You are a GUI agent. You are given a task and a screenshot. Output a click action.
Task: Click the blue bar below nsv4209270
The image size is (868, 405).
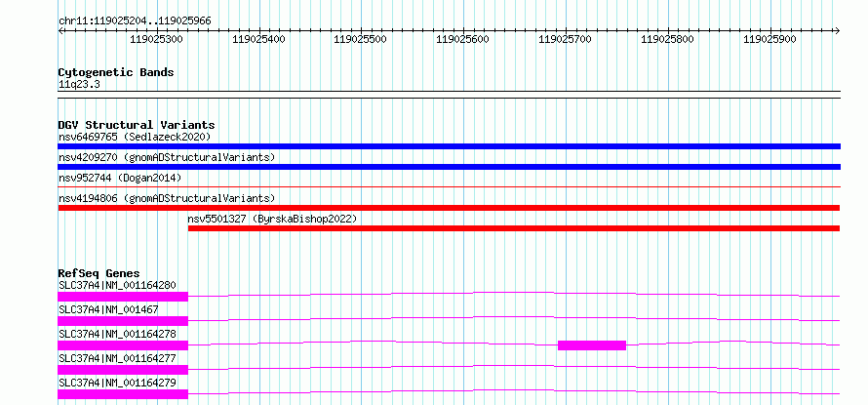tap(449, 167)
